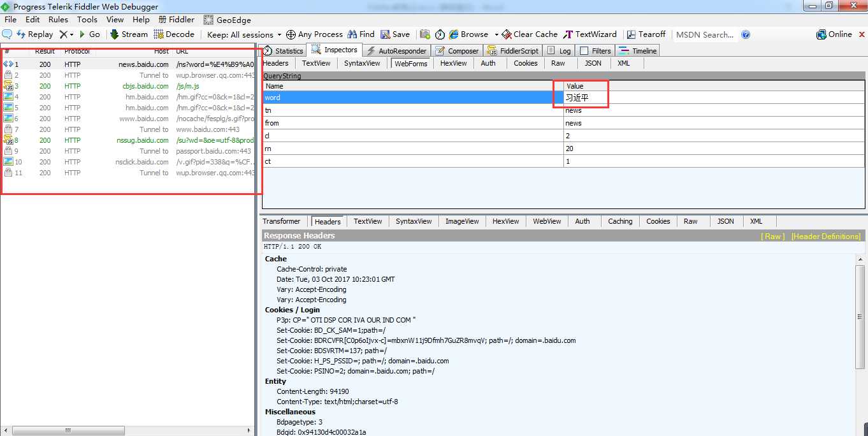Open the File menu
The height and width of the screenshot is (436, 868).
pos(11,20)
